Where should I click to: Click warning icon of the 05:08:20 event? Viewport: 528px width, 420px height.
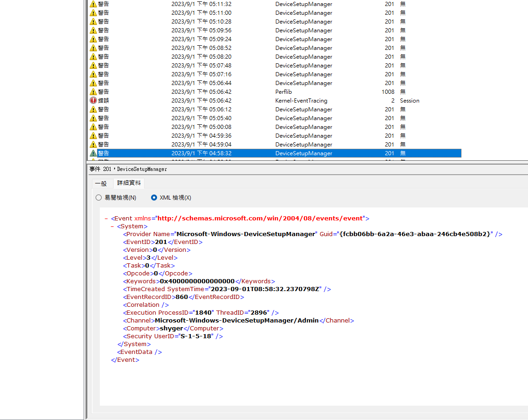pos(93,56)
